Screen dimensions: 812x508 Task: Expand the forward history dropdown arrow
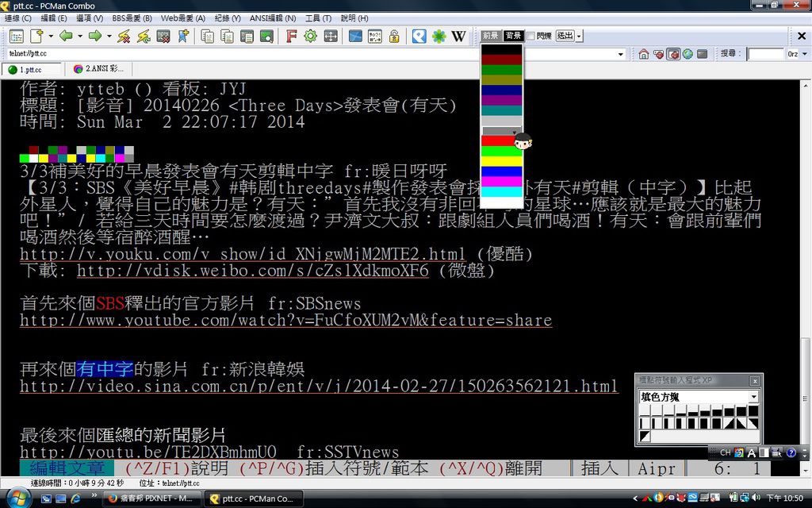point(109,37)
